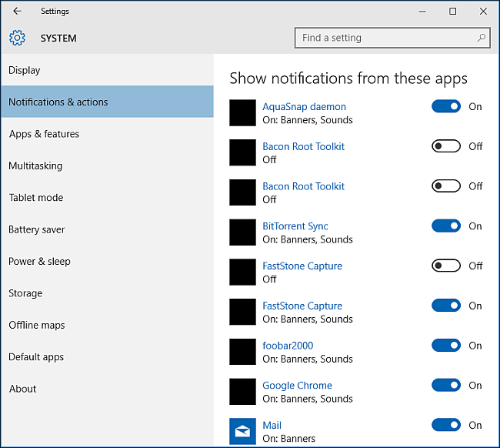The image size is (500, 448).
Task: Click the foobar2000 app icon
Action: coord(242,352)
